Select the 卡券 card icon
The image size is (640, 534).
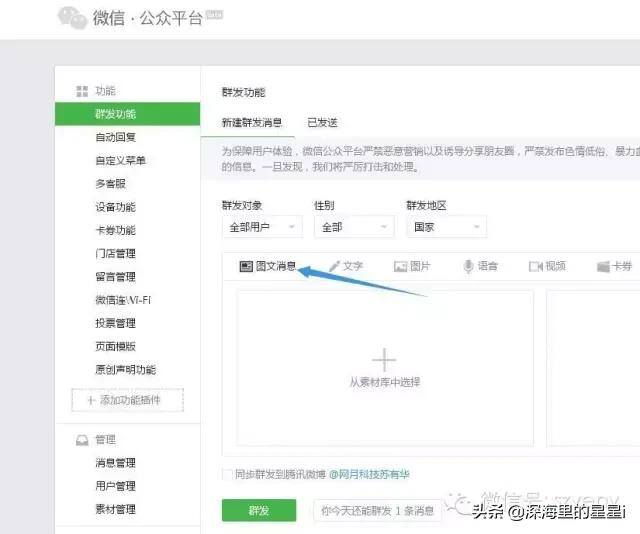pyautogui.click(x=603, y=267)
